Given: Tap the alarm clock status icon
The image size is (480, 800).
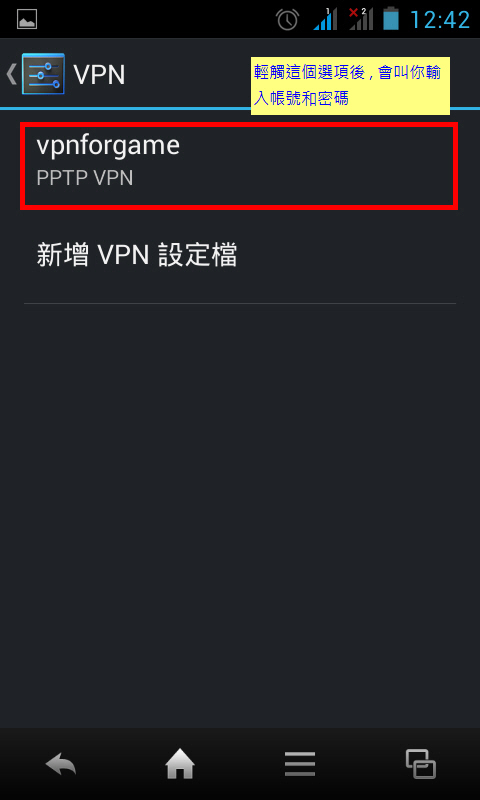Looking at the screenshot, I should tap(288, 19).
